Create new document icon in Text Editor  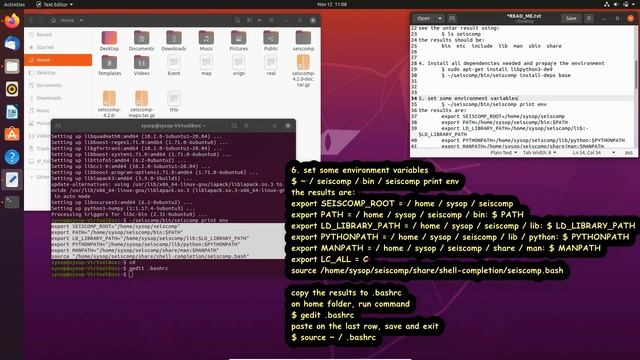(452, 18)
